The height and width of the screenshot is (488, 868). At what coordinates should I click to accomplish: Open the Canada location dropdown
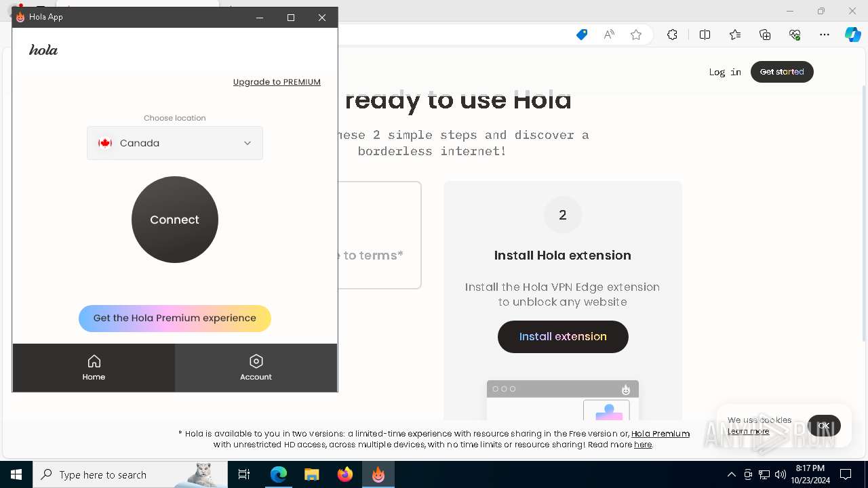pos(175,143)
